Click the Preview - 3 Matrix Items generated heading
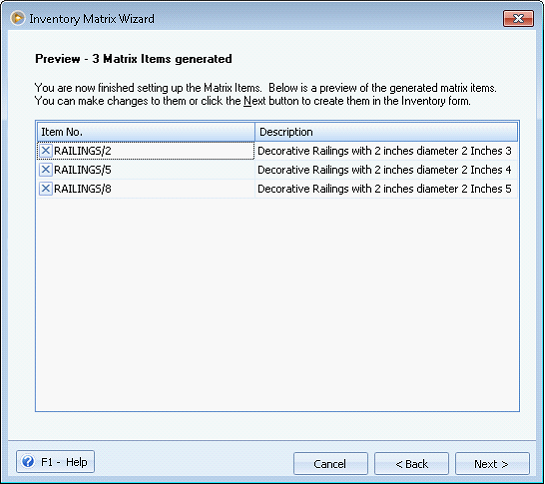545x484 pixels. click(133, 59)
